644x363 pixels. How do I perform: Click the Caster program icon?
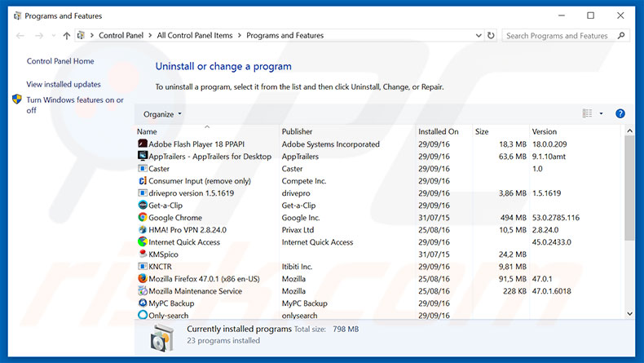(143, 168)
